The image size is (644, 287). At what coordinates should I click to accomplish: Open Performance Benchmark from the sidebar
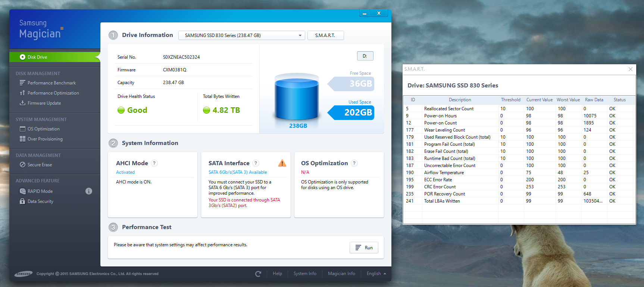(51, 83)
